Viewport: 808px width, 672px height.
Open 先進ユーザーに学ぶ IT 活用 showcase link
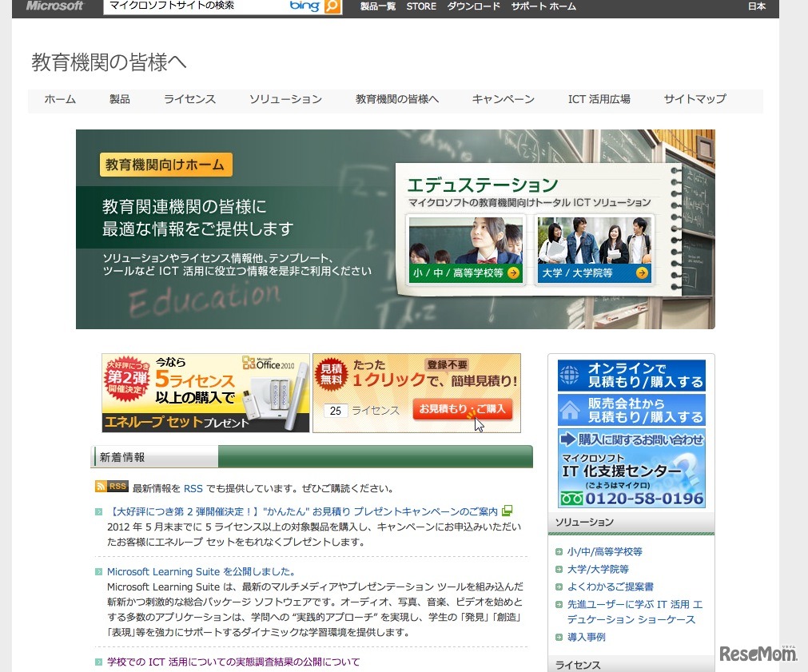[635, 612]
